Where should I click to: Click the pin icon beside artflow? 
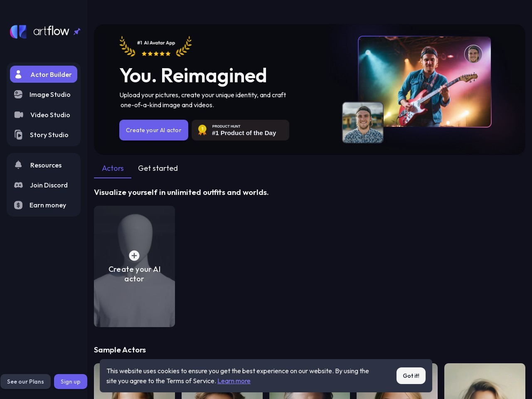[77, 32]
